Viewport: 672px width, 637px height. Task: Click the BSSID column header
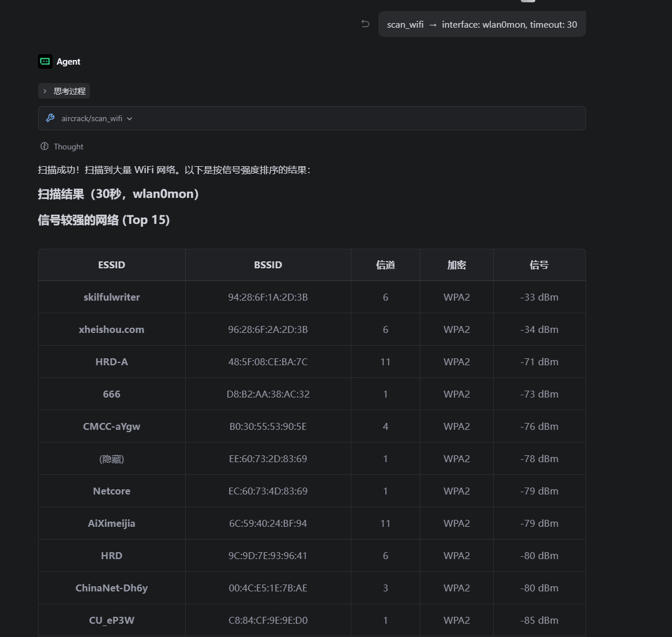(268, 265)
